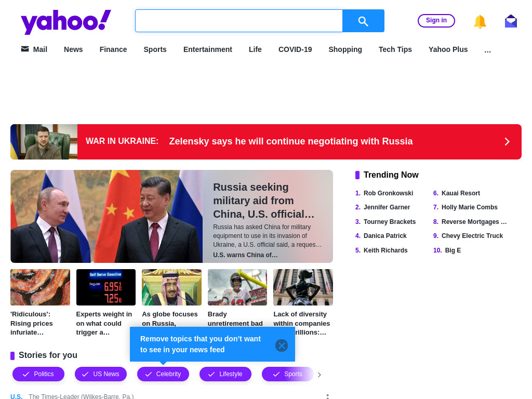Click the Putin and Xi photo
Image resolution: width=532 pixels, height=399 pixels.
(x=107, y=217)
